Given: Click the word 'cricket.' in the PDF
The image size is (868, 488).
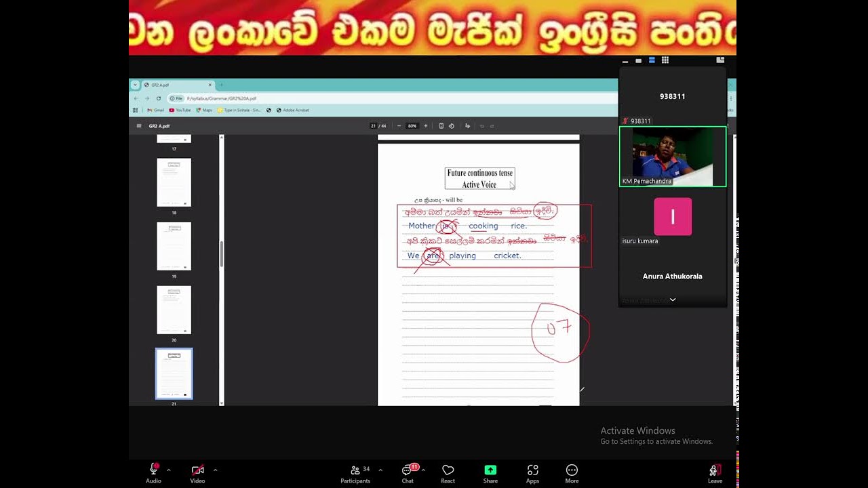Looking at the screenshot, I should click(507, 256).
